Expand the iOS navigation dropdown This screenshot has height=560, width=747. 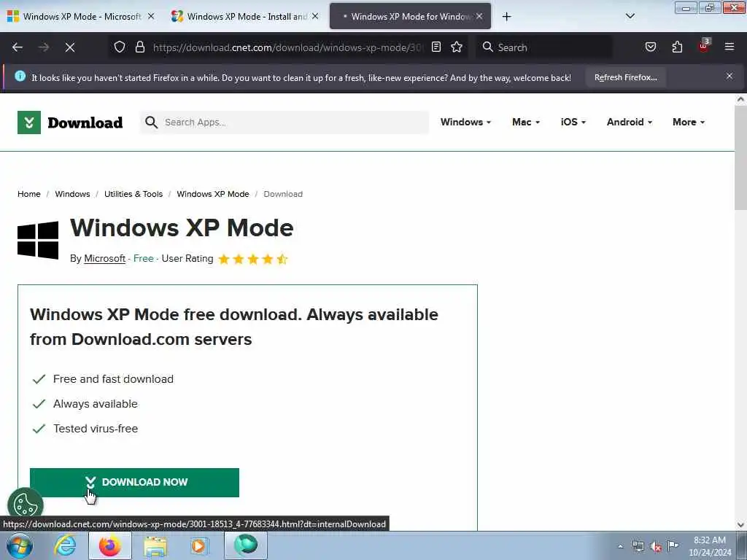pos(573,122)
